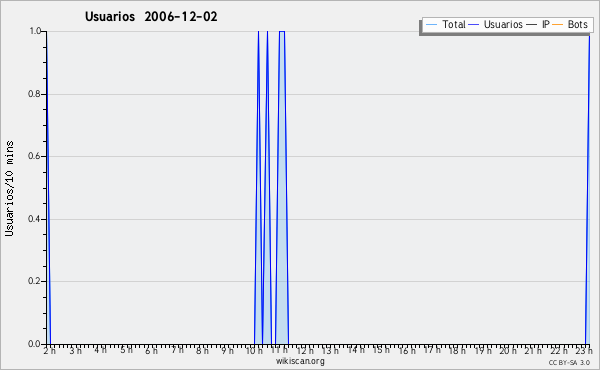Click the Usuarios/10 mins axis label

pos(9,188)
